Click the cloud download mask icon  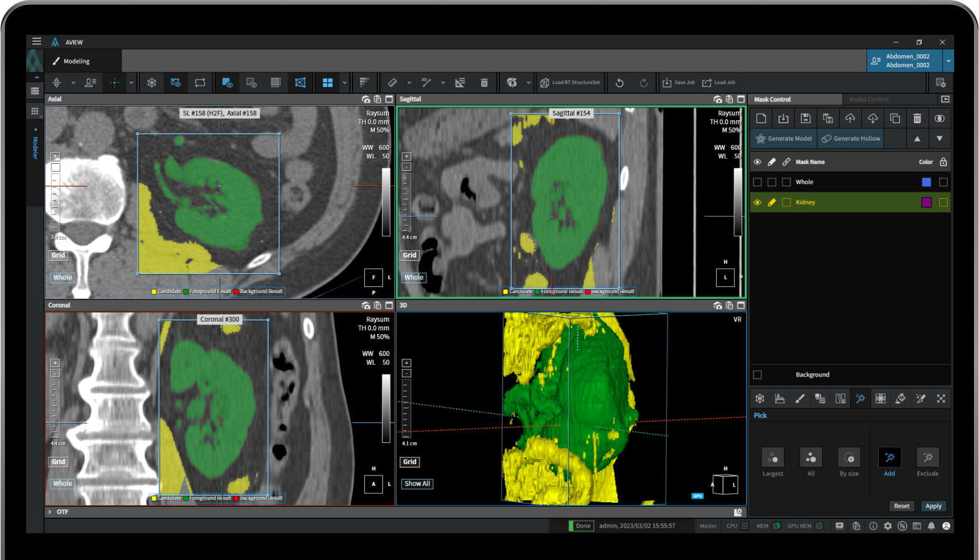tap(873, 118)
